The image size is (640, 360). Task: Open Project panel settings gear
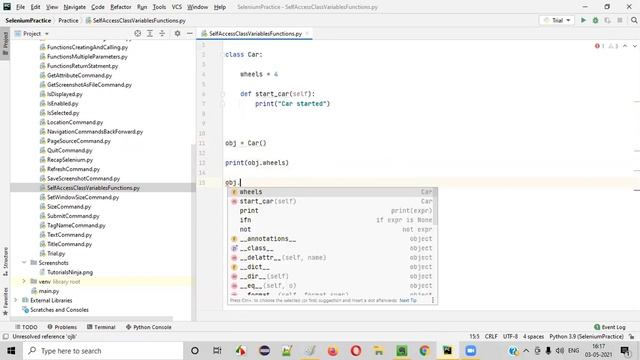(177, 33)
